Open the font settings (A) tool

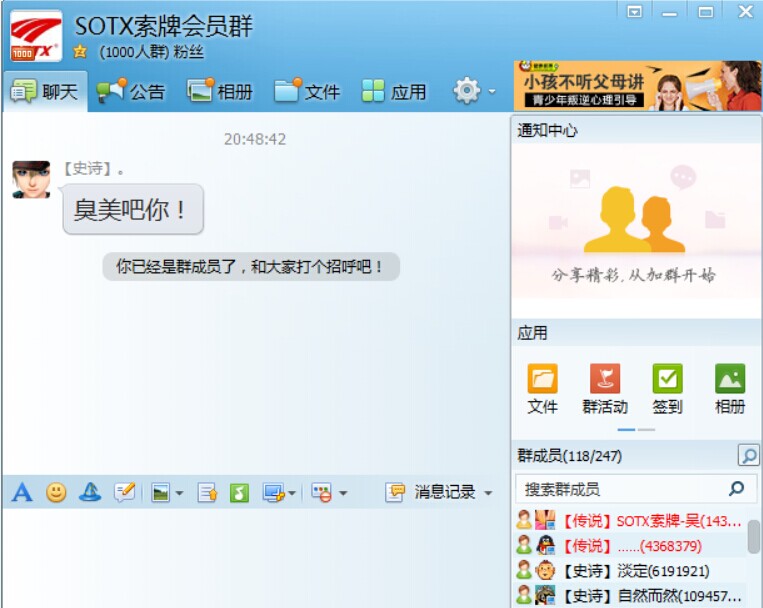[22, 493]
